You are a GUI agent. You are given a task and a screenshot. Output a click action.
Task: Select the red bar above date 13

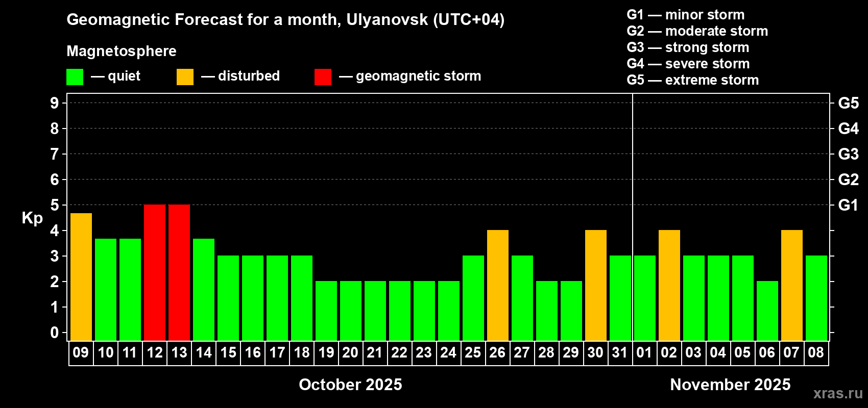coord(179,272)
